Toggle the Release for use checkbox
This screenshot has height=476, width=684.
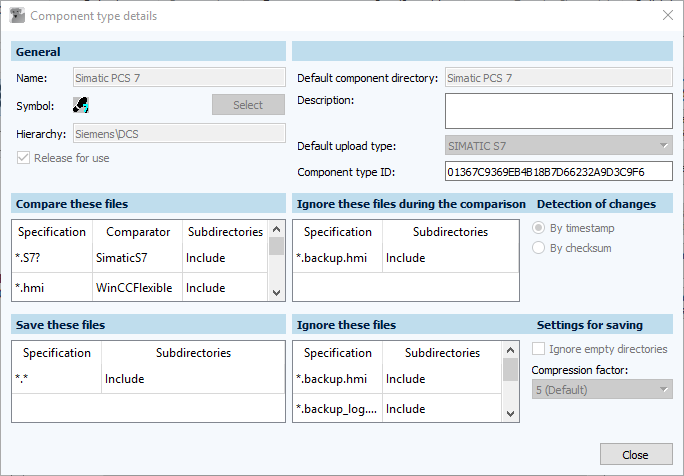(23, 158)
